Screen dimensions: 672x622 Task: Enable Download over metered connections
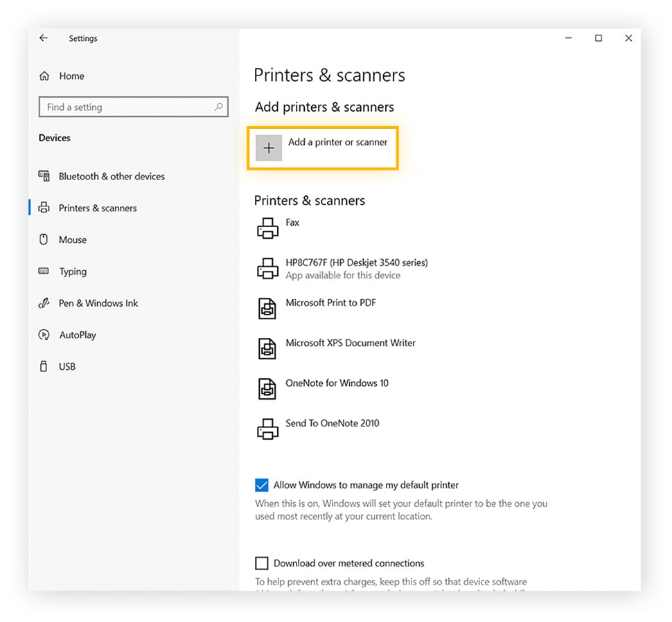coord(262,563)
